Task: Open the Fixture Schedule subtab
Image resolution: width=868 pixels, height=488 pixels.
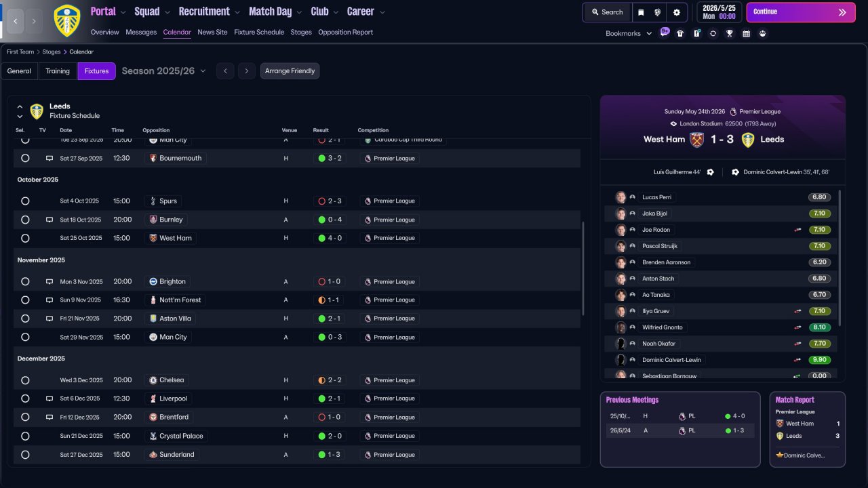Action: click(x=259, y=32)
